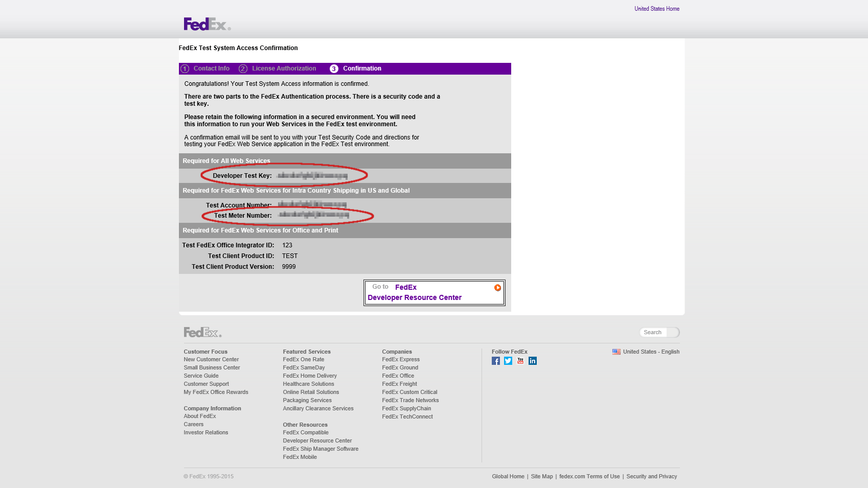The height and width of the screenshot is (488, 868).
Task: Open FedEx Home Delivery link
Action: coord(310,376)
